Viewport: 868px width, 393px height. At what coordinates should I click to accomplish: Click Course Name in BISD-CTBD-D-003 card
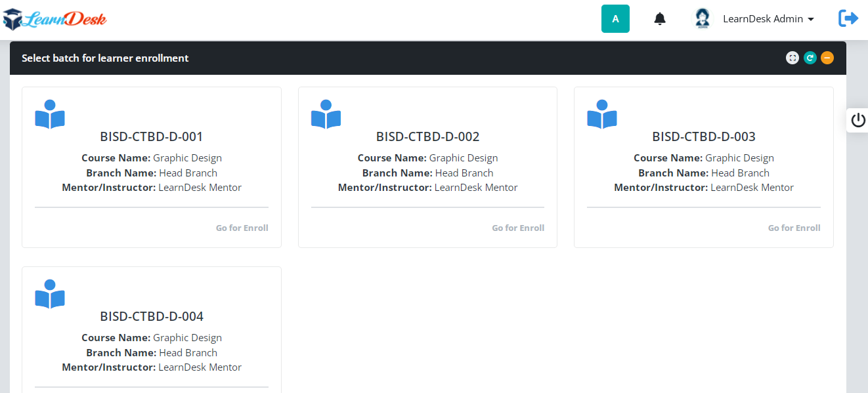704,158
